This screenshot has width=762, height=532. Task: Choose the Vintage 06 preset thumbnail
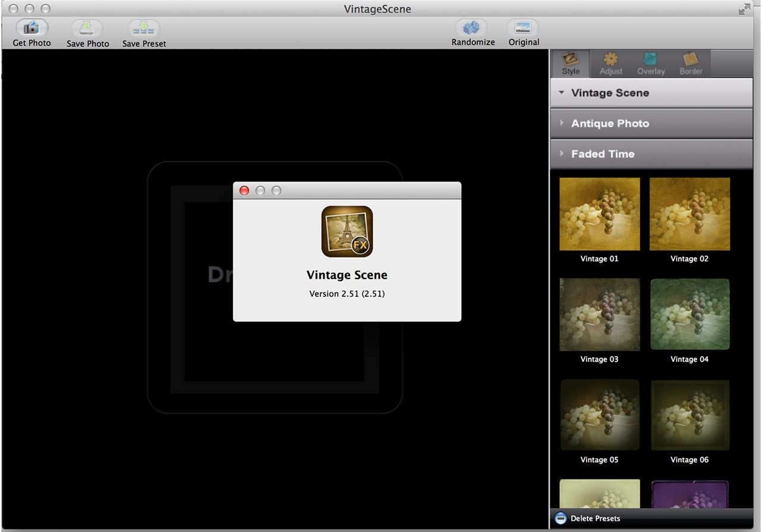(x=689, y=415)
